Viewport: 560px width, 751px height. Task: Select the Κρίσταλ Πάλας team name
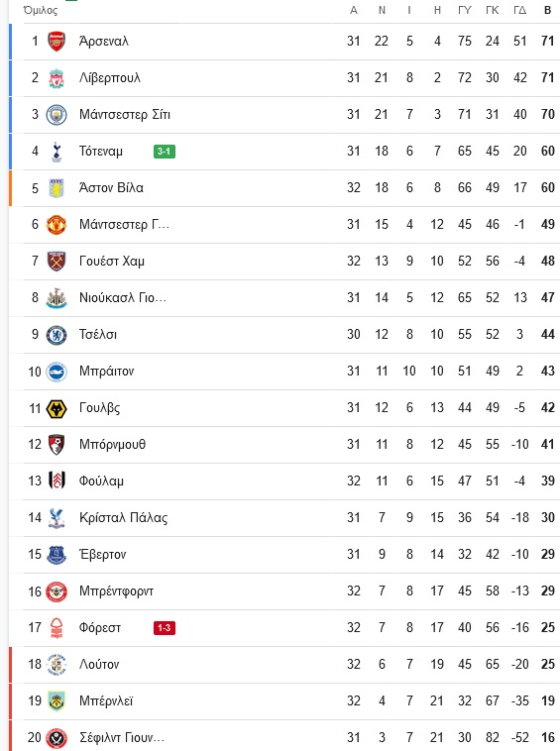tap(124, 518)
